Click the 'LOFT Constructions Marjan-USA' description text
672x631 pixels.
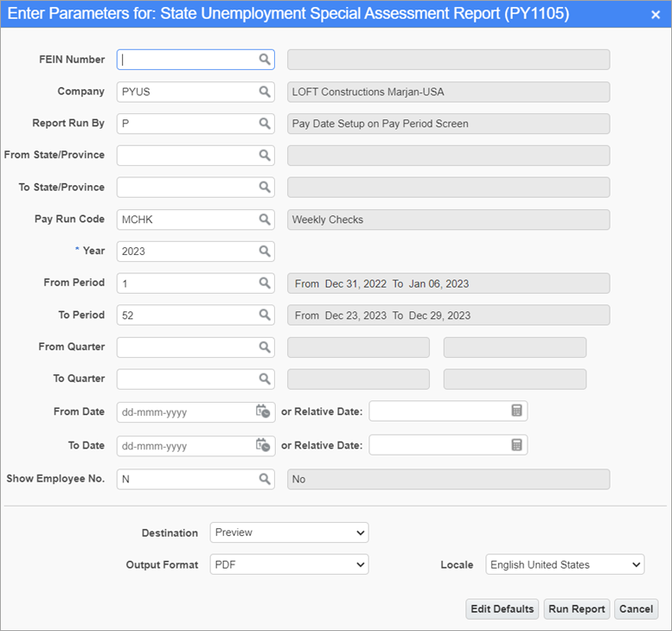[x=368, y=92]
